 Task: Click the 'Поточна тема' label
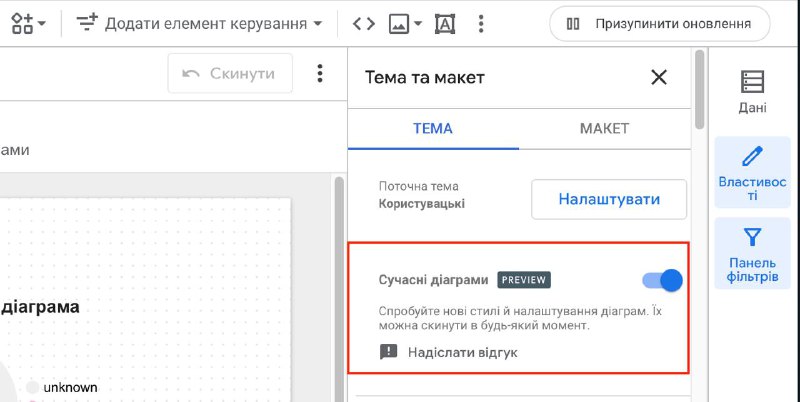pyautogui.click(x=419, y=186)
